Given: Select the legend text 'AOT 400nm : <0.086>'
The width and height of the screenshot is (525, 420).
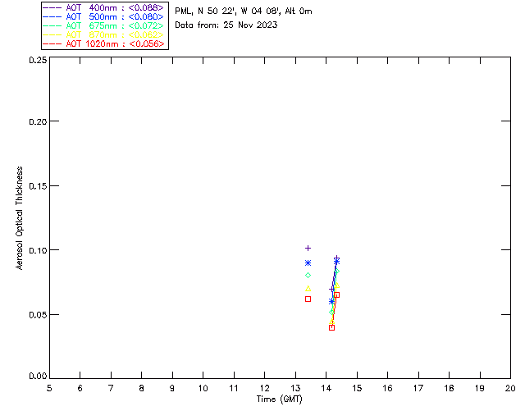Looking at the screenshot, I should (115, 7).
